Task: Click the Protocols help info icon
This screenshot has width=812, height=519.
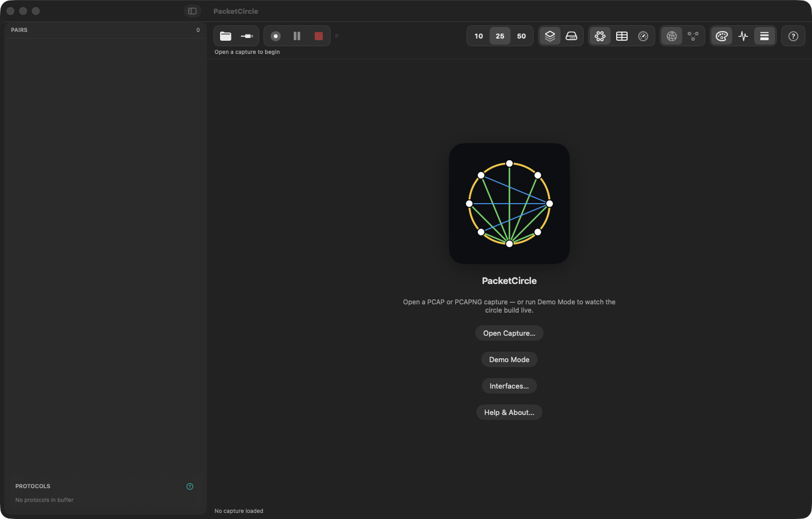Action: (190, 487)
